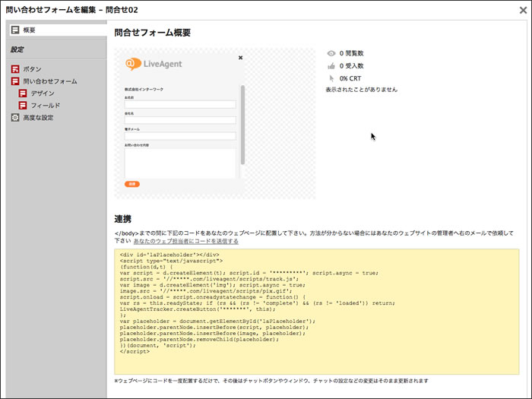The height and width of the screenshot is (399, 532).
Task: Open the 概要 overview tab
Action: coord(58,30)
